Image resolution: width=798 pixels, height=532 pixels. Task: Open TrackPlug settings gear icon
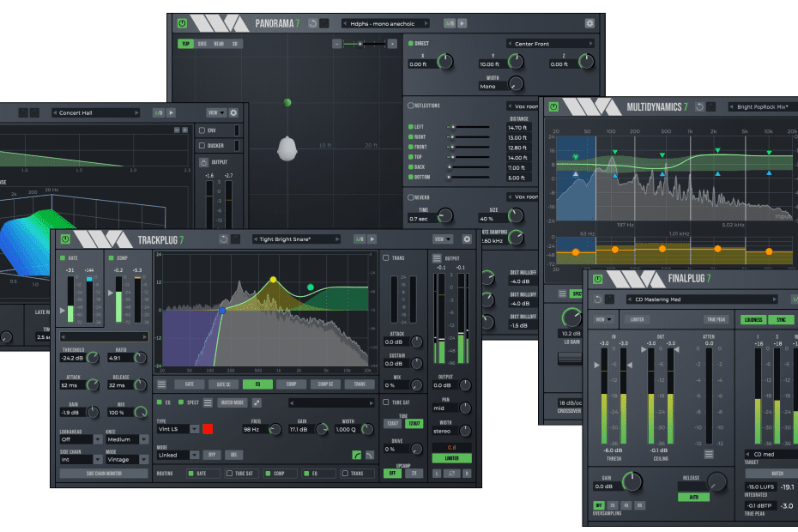[467, 239]
